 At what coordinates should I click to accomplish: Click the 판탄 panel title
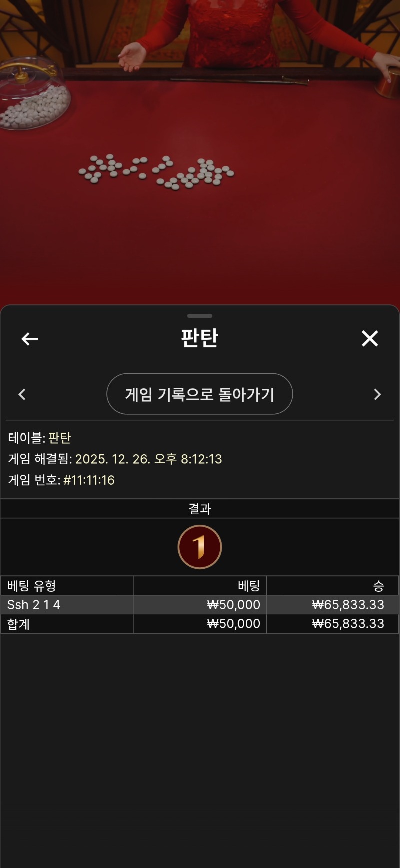(200, 338)
